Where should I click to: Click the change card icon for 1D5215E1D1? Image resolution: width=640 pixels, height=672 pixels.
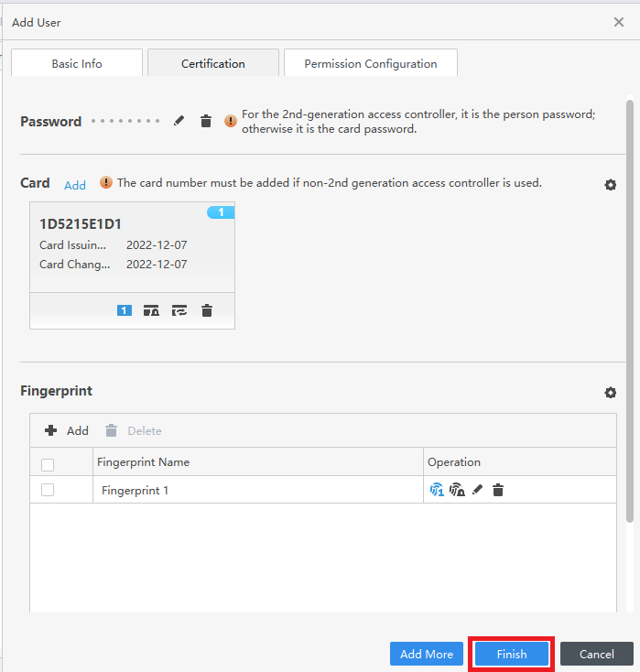[x=179, y=310]
